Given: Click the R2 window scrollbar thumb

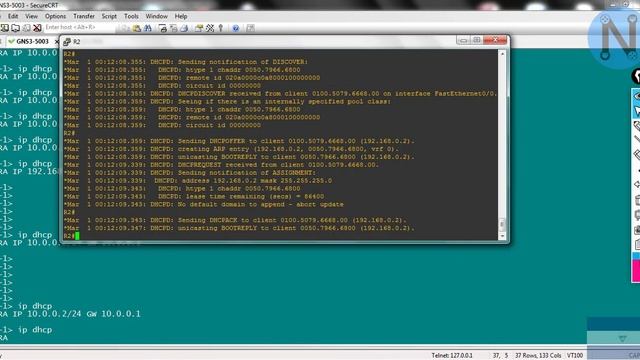Looking at the screenshot, I should pyautogui.click(x=502, y=224).
